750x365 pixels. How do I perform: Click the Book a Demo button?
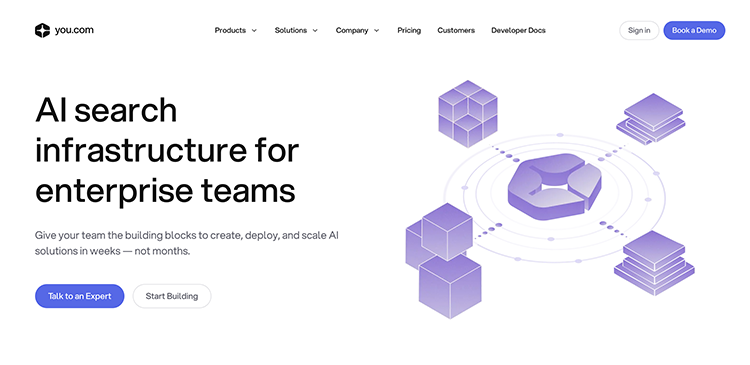(694, 30)
